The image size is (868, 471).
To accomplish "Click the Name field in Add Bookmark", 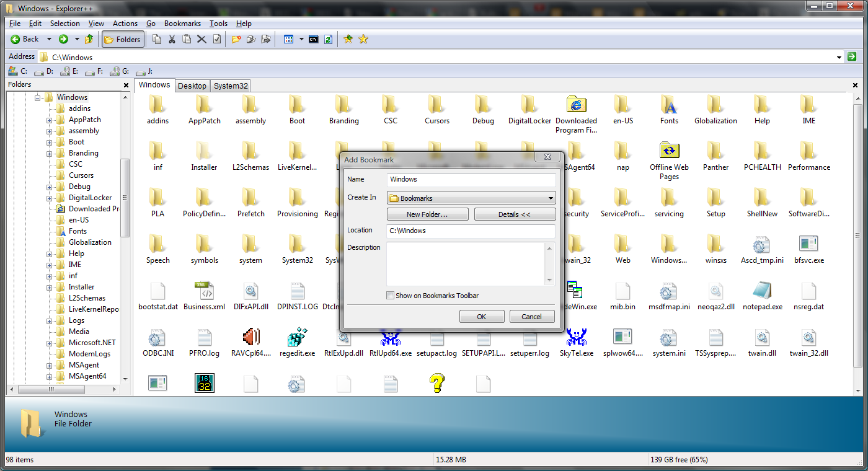I will coord(471,179).
